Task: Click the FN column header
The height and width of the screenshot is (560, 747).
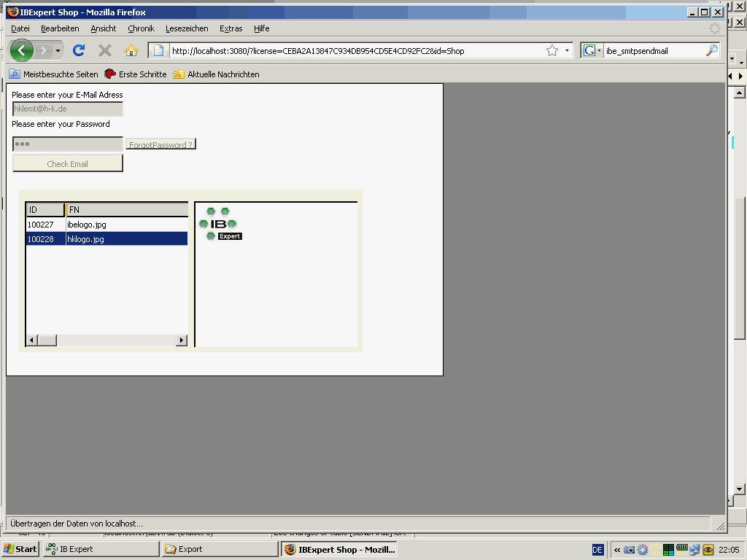Action: (127, 209)
